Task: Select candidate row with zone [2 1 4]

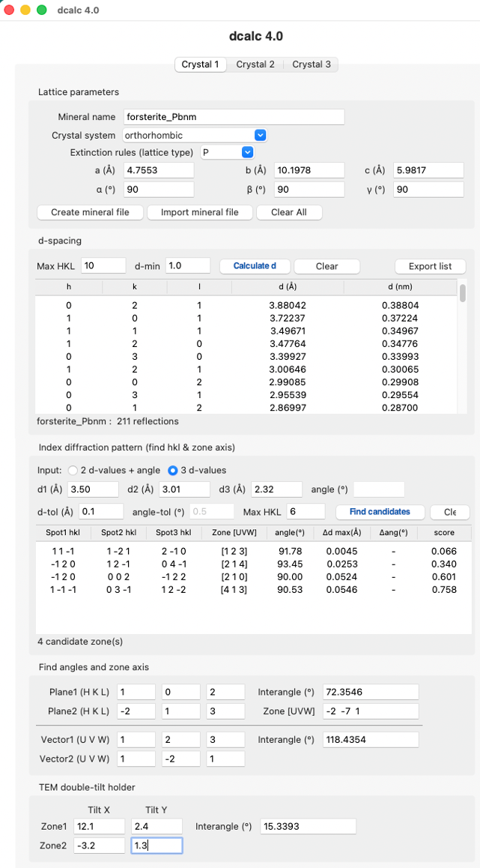Action: pyautogui.click(x=252, y=564)
